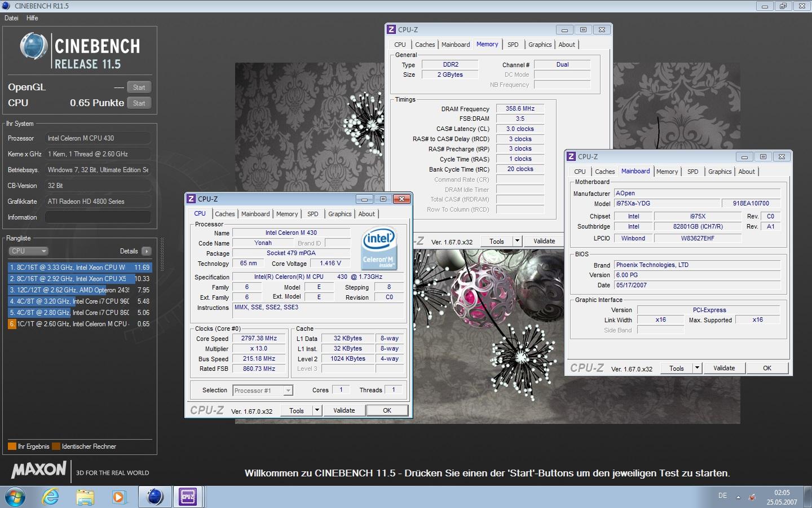Viewport: 812px width, 508px height.
Task: Click the DRAM Frequency value 358.6 MHz
Action: pos(520,108)
